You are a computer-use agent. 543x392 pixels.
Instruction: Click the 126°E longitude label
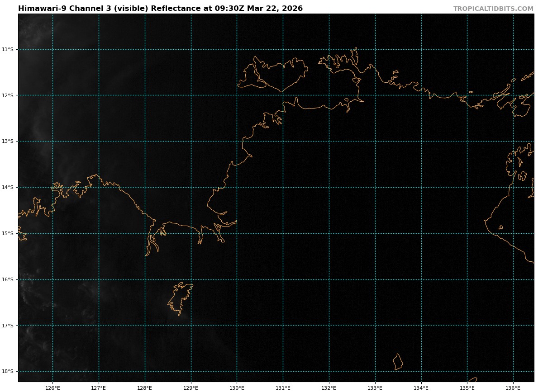point(52,387)
